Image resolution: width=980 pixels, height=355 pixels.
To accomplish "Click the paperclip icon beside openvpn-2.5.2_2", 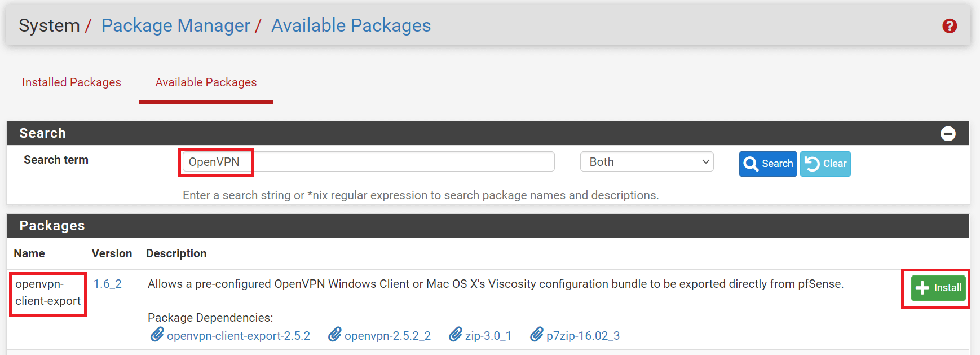I will (x=334, y=335).
